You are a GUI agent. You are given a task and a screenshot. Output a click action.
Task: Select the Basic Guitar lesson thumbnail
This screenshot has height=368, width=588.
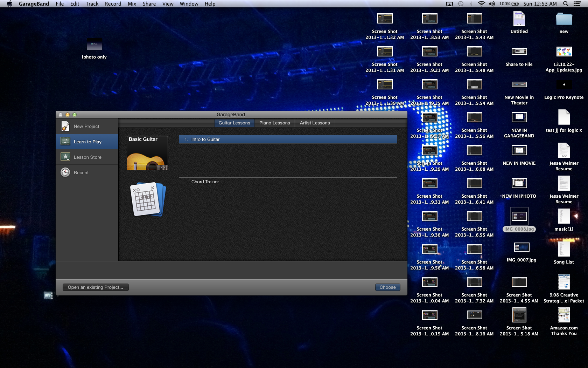147,154
